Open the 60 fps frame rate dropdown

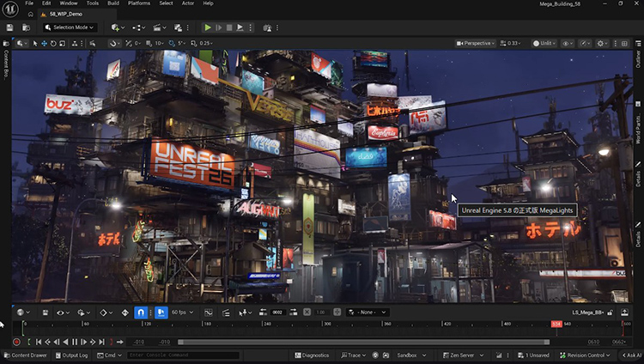[x=182, y=312]
